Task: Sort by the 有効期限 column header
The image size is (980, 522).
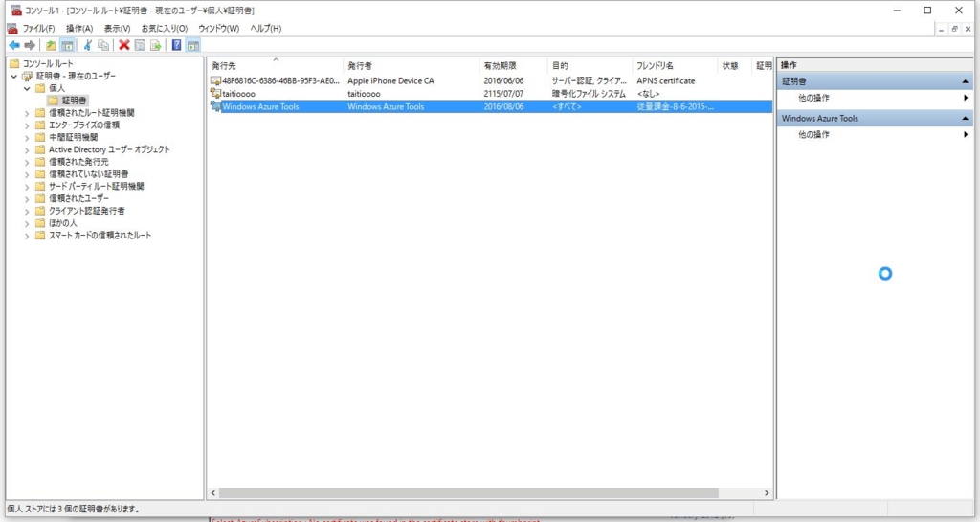Action: point(513,65)
